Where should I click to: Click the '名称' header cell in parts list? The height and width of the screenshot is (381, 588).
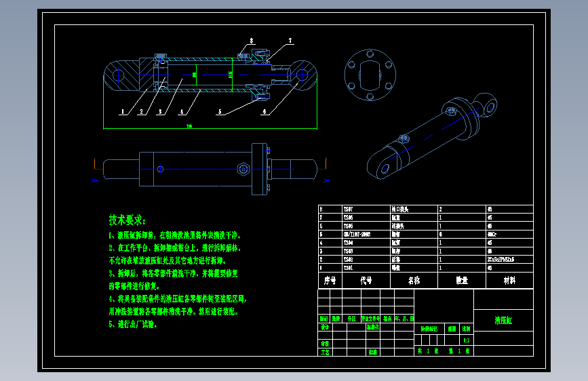414,281
